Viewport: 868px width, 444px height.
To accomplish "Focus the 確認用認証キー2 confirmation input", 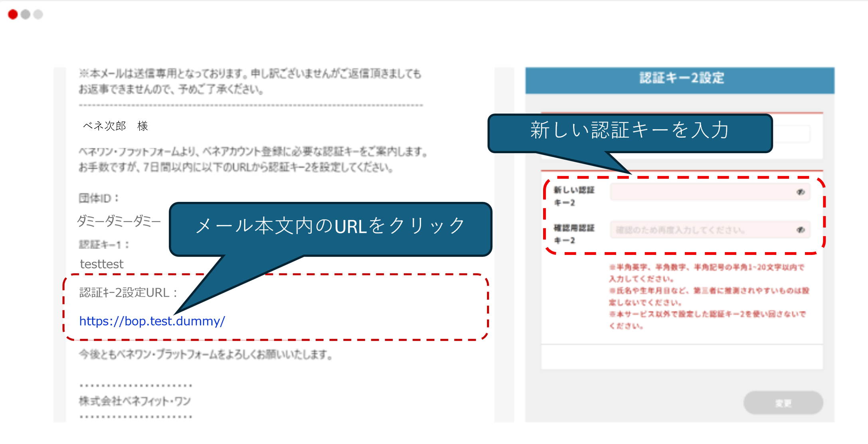I will tap(702, 230).
